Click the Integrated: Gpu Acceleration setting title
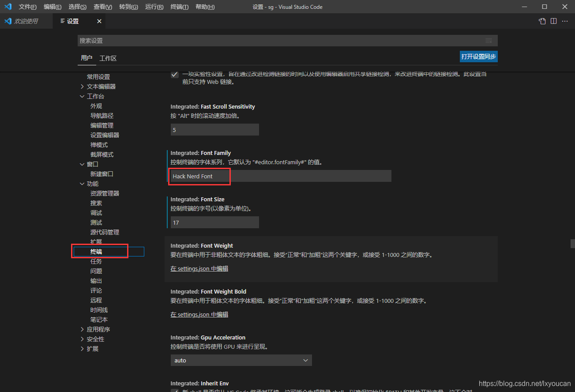 coord(208,337)
